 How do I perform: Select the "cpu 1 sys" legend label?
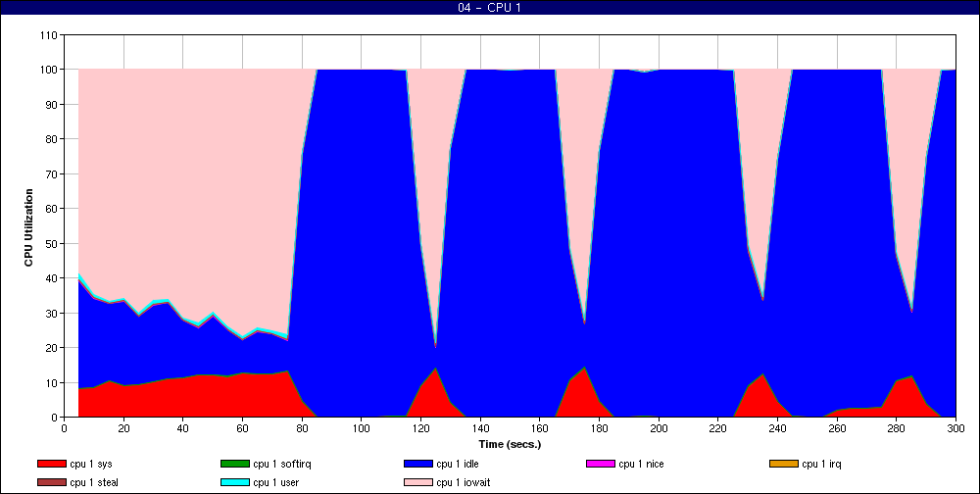[x=91, y=465]
